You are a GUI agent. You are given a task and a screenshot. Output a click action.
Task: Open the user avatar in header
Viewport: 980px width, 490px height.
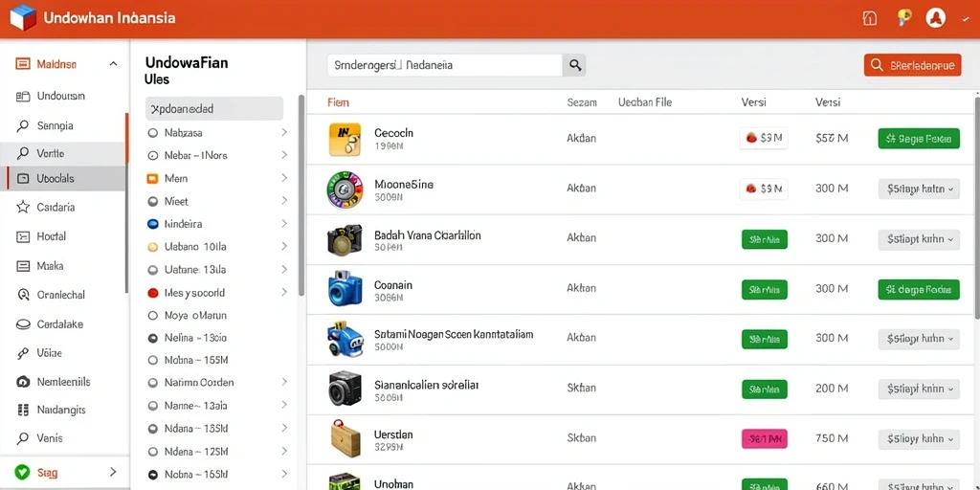(x=935, y=18)
